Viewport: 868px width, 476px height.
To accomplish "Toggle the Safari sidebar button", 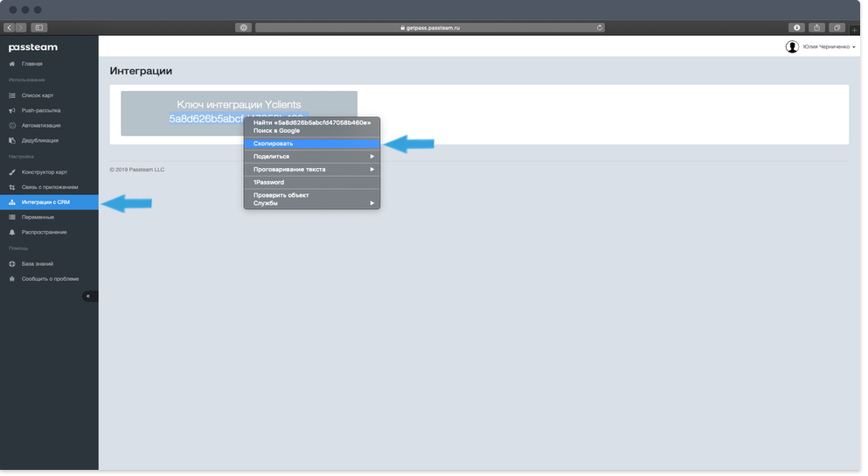I will click(x=38, y=27).
